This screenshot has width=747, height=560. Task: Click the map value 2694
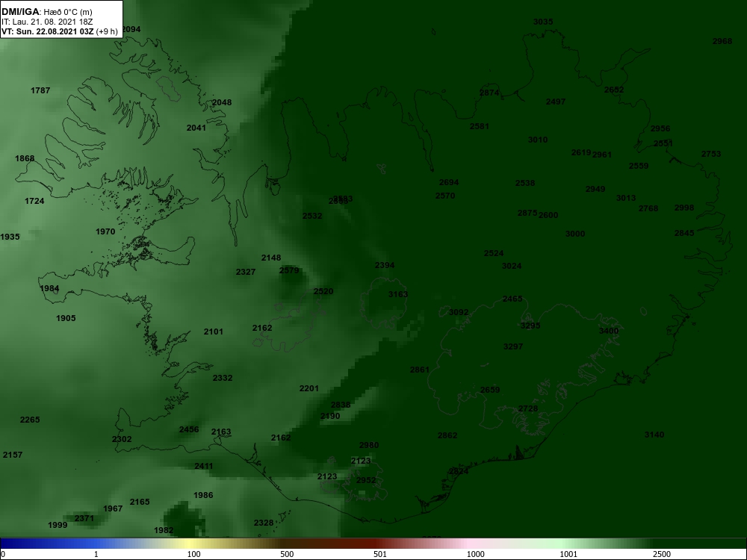click(449, 182)
